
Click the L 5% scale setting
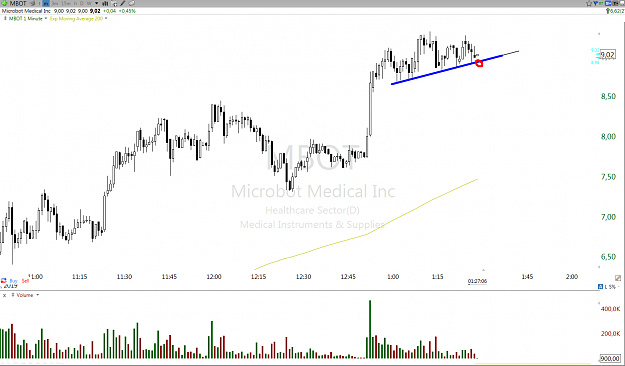(610, 287)
